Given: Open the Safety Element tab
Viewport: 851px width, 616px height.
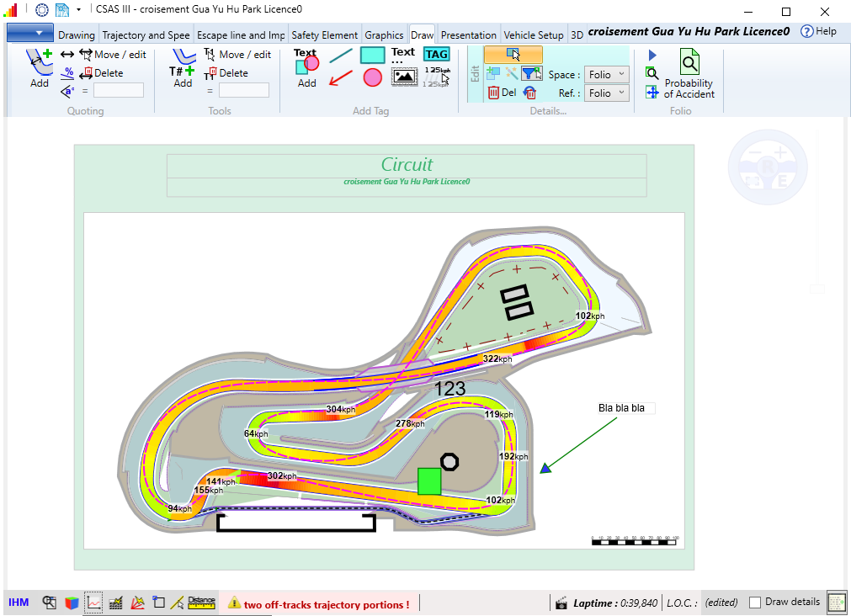Looking at the screenshot, I should [325, 35].
